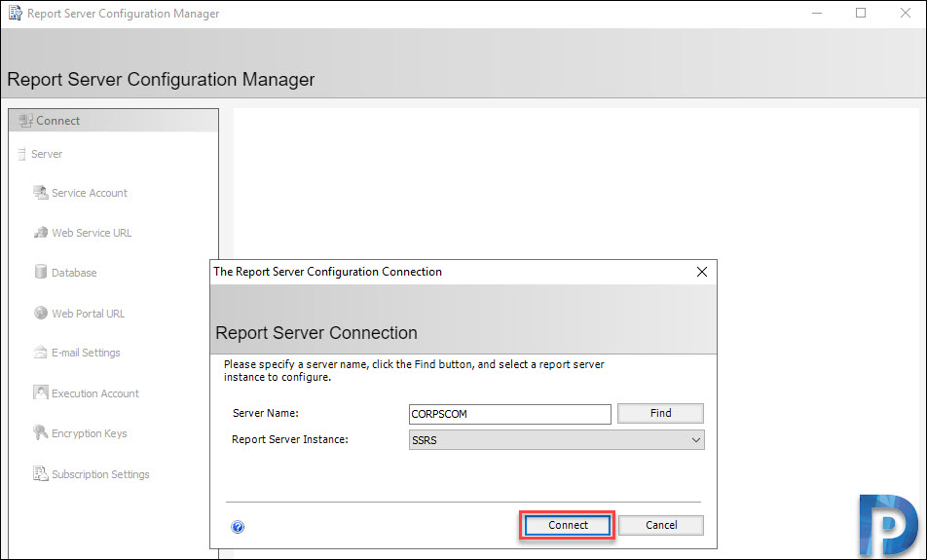Click the 'Report Server Instance:' label
This screenshot has height=560, width=927.
(x=290, y=439)
